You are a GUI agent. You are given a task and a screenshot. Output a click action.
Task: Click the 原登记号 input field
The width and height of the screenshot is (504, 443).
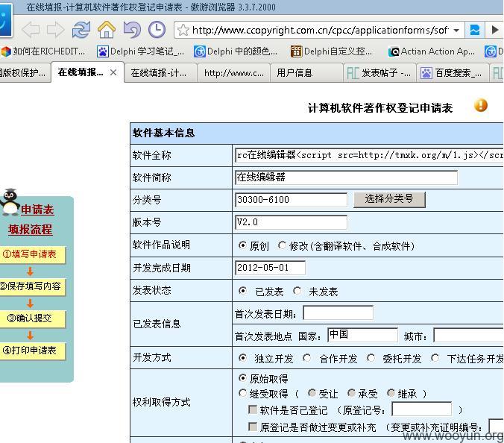point(422,409)
